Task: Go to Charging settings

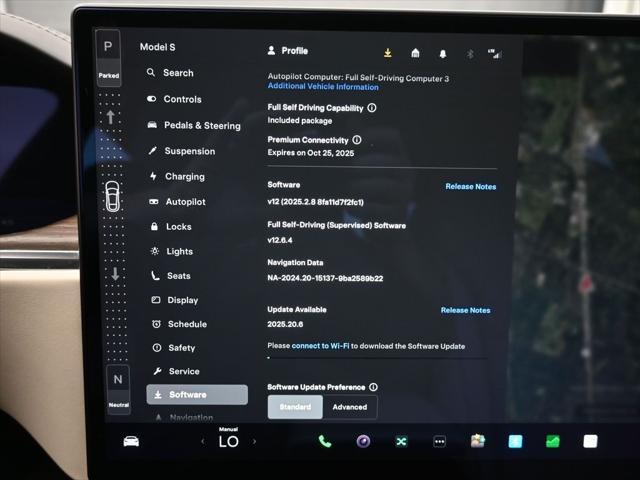Action: click(177, 176)
